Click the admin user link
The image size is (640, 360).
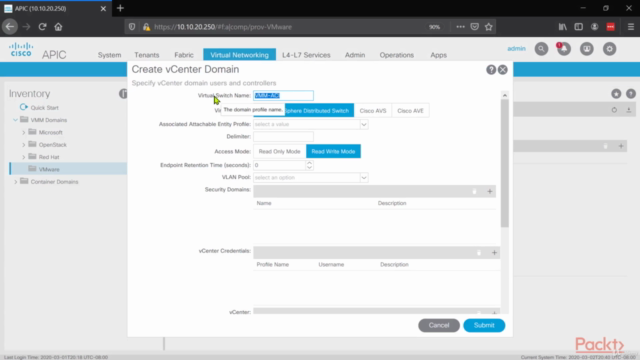coord(516,49)
